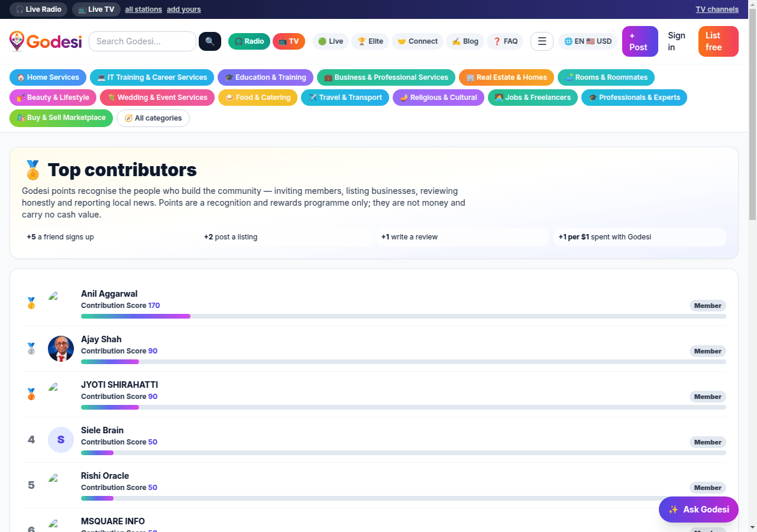This screenshot has height=532, width=757.
Task: Open the Blog nav item
Action: [465, 41]
